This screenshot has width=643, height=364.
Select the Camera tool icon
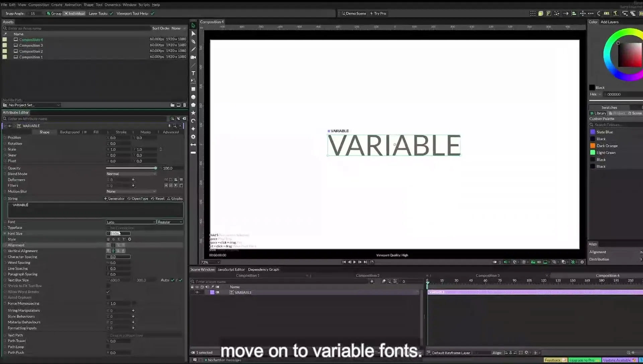193,57
